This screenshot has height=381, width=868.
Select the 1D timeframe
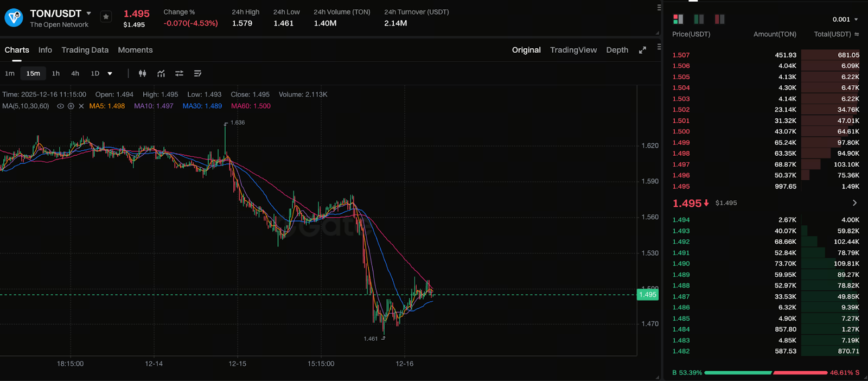tap(95, 73)
